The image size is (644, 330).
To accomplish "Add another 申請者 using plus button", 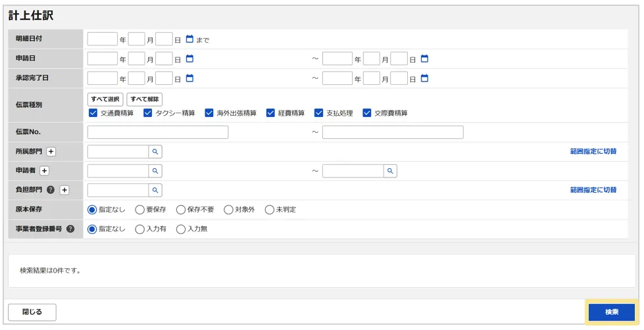I will (x=45, y=171).
